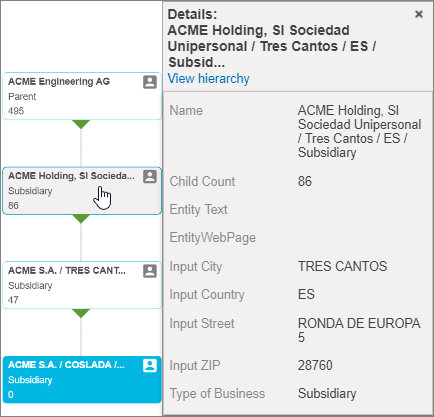
Task: Click the Child Count value 86
Action: (305, 181)
